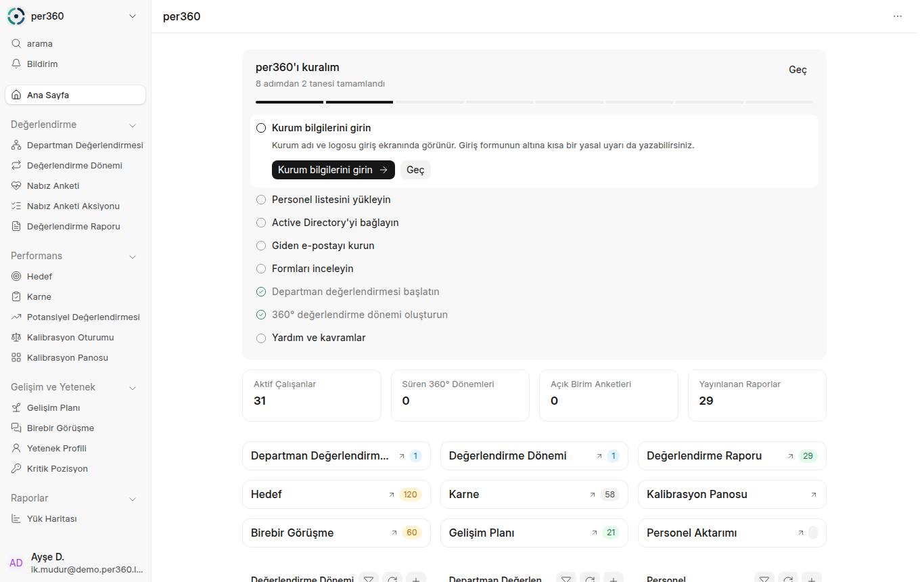Collapse the Raporlar sidebar section
Viewport: 924px width, 582px height.
pyautogui.click(x=133, y=499)
